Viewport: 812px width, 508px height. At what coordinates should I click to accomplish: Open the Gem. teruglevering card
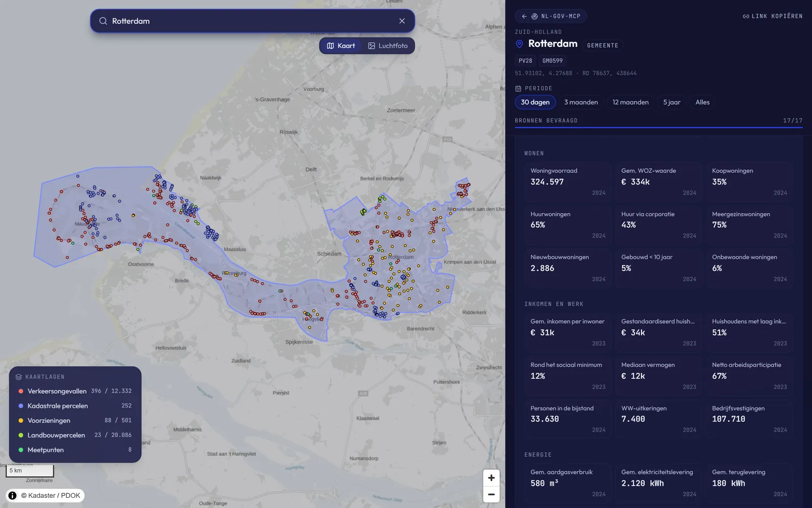pyautogui.click(x=750, y=483)
